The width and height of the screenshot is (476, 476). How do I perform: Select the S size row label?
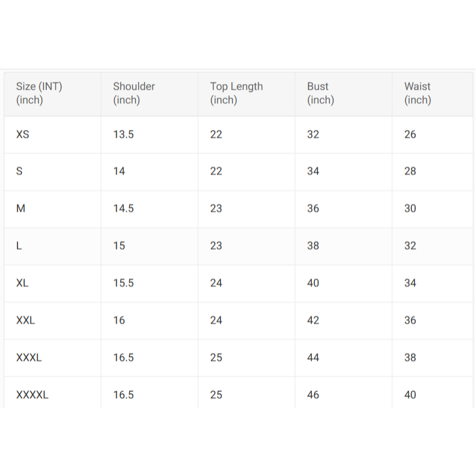20,171
